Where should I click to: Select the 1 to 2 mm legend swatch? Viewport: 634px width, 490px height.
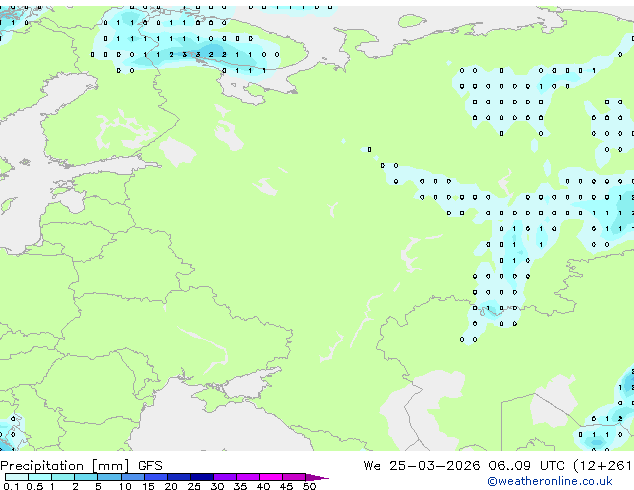(x=63, y=477)
